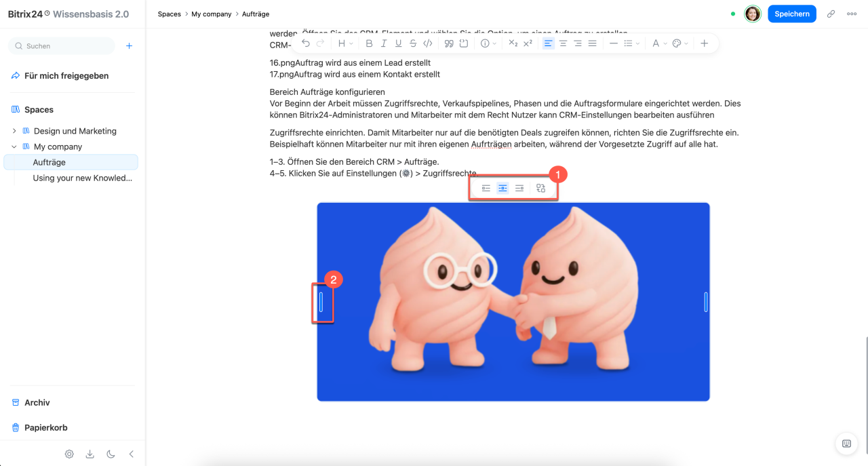Image resolution: width=868 pixels, height=466 pixels.
Task: Undo the last edit
Action: coord(306,43)
